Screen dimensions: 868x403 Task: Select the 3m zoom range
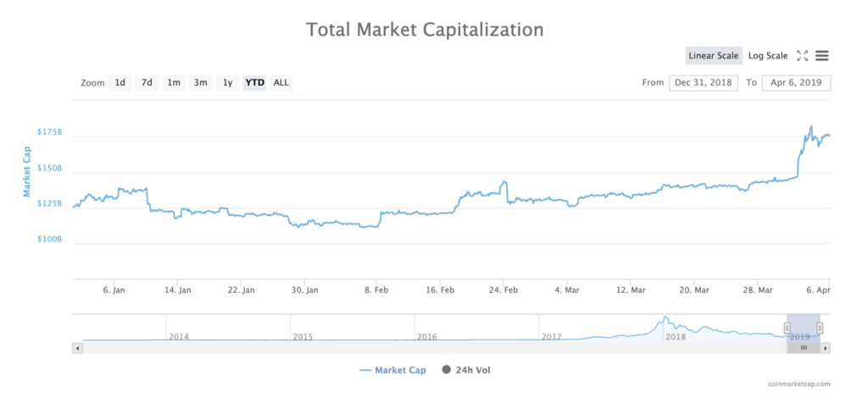pos(200,83)
